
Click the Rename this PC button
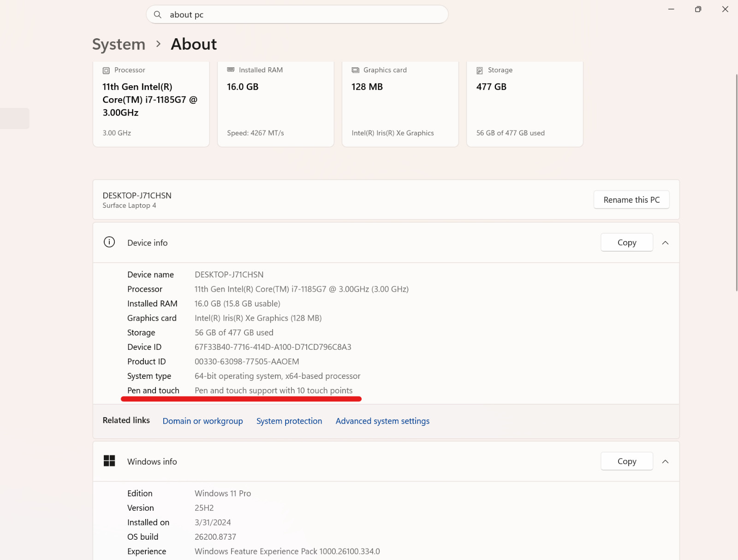[x=631, y=200]
